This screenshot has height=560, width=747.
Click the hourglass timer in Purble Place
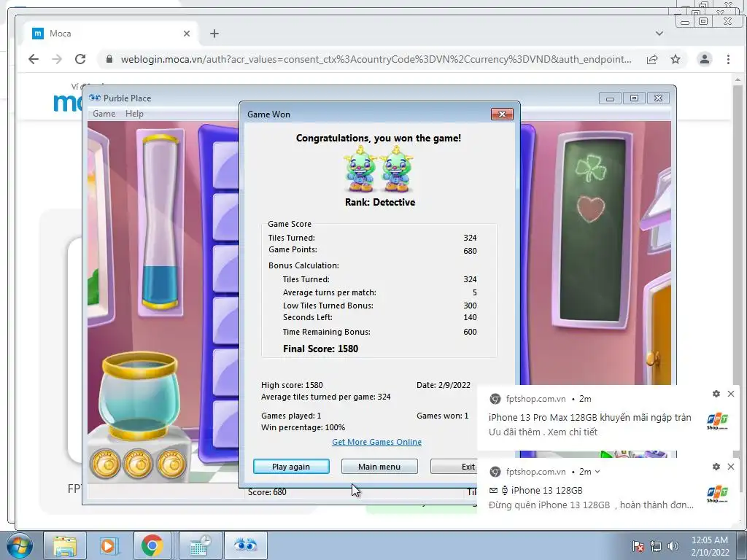160,223
